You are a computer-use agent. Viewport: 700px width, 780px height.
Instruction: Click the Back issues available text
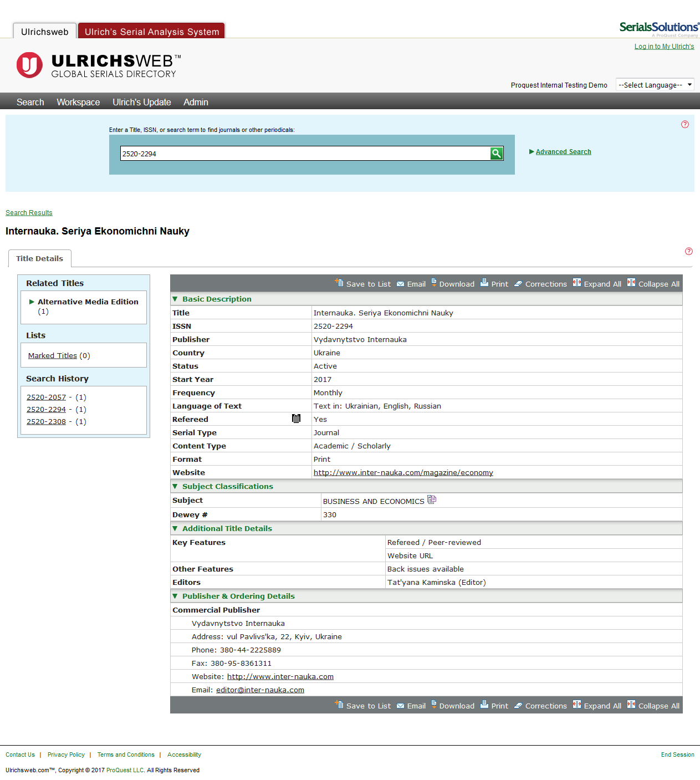pyautogui.click(x=426, y=569)
